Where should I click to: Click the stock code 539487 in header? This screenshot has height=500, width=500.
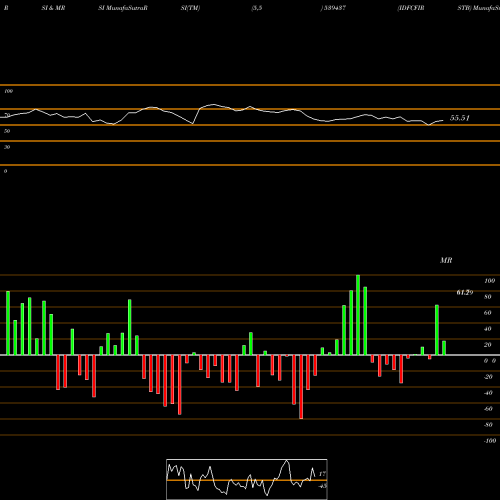click(335, 8)
